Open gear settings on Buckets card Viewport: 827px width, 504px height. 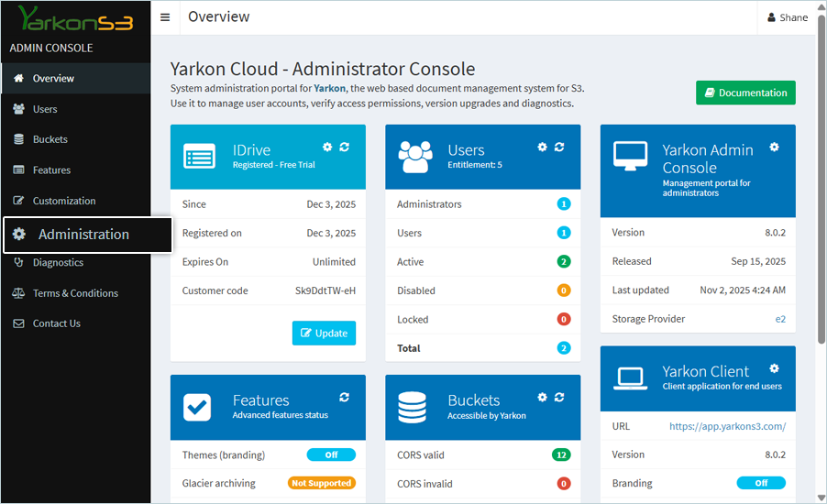click(542, 397)
